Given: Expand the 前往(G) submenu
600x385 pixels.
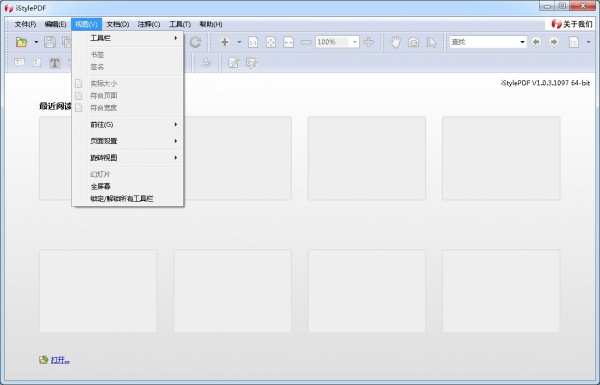Looking at the screenshot, I should point(128,124).
